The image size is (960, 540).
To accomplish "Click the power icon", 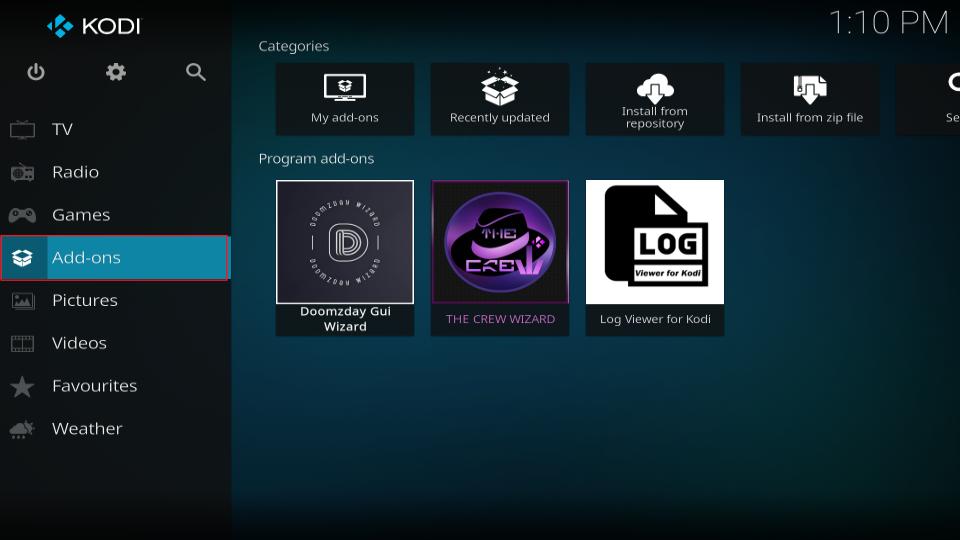I will pyautogui.click(x=36, y=72).
